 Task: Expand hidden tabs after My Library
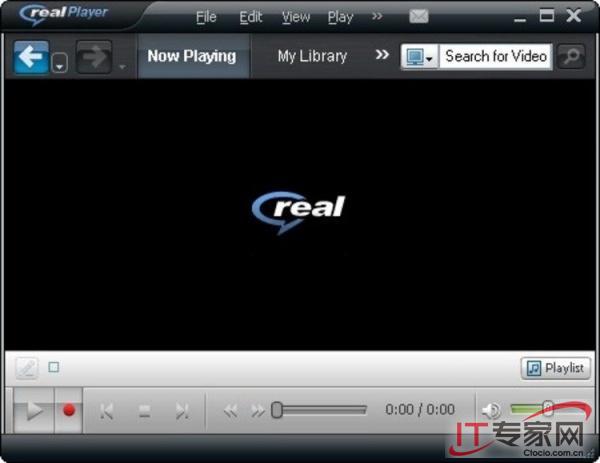point(381,55)
